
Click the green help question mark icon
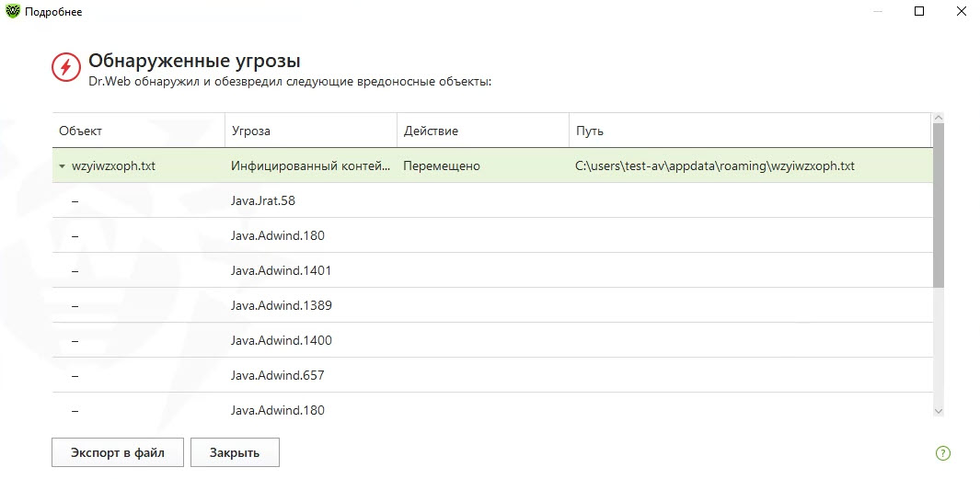click(x=942, y=452)
